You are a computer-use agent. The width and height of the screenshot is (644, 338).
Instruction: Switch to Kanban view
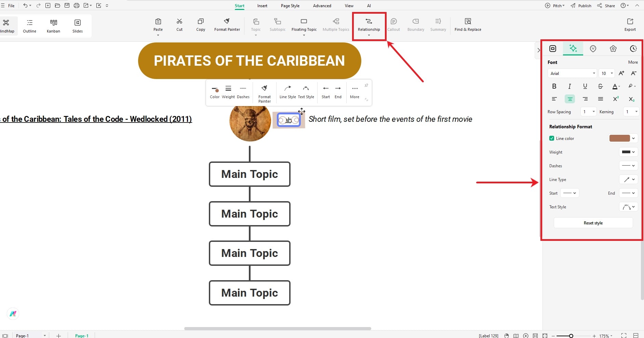click(x=53, y=26)
